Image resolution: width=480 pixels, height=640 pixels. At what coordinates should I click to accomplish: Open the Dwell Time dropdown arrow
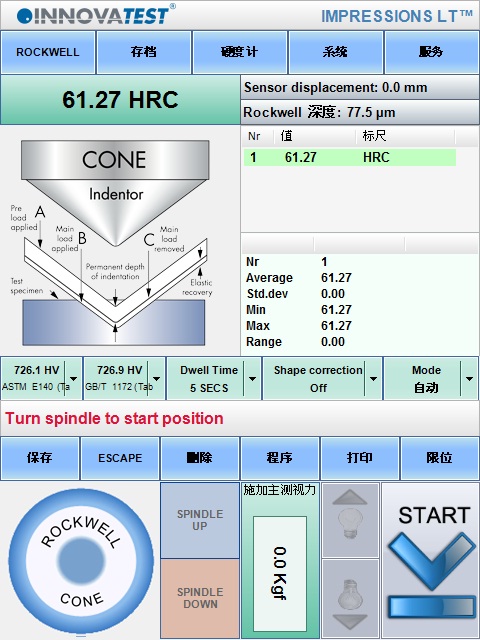[x=252, y=379]
